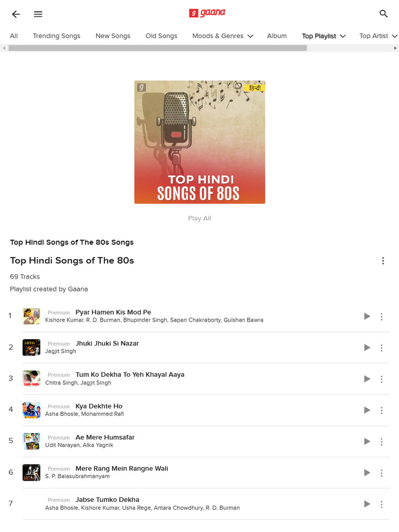Open more options for Jabse Tumko Dekha
This screenshot has width=399, height=532.
tap(382, 504)
